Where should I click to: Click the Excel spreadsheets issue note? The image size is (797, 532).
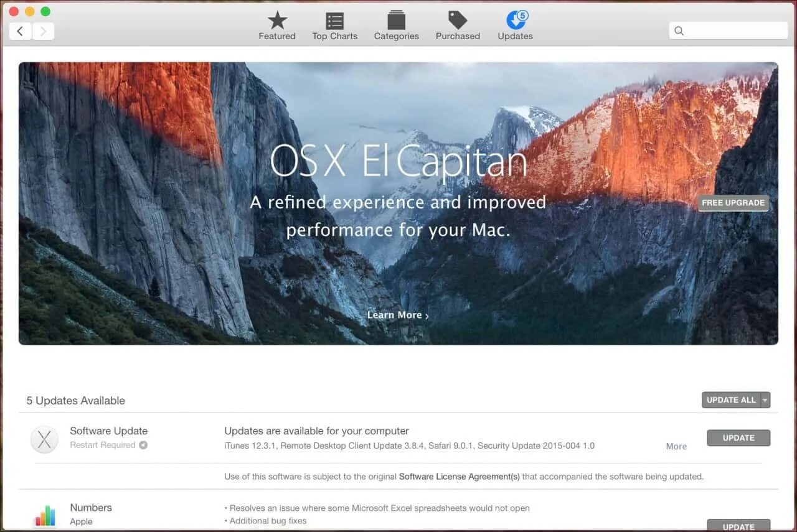coord(377,508)
